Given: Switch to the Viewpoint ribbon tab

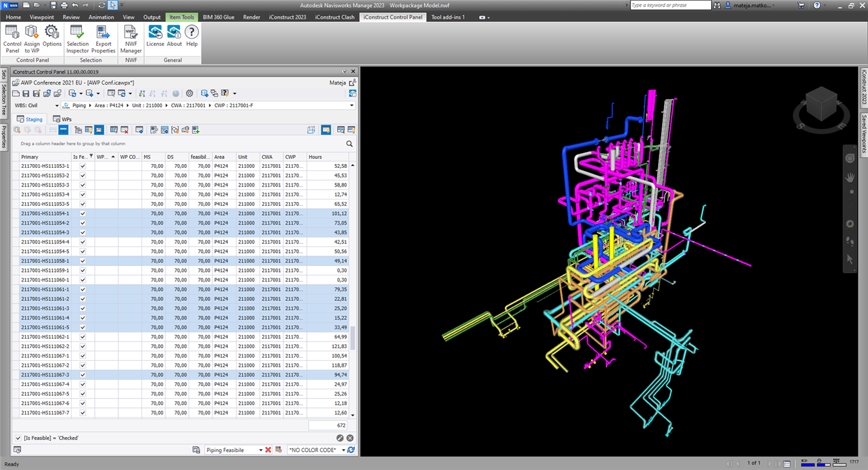Looking at the screenshot, I should pos(42,17).
